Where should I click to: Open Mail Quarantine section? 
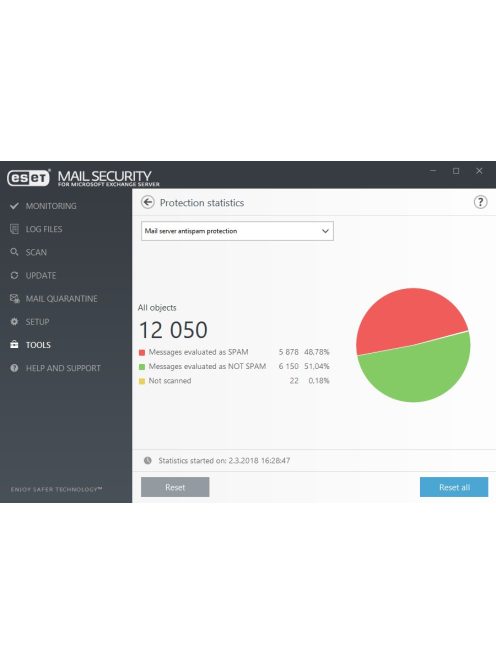(61, 299)
